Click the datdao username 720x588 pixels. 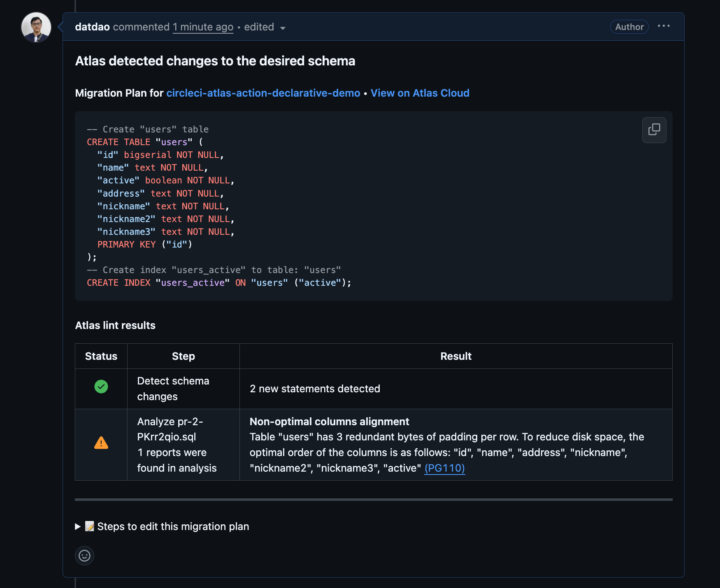[x=92, y=27]
